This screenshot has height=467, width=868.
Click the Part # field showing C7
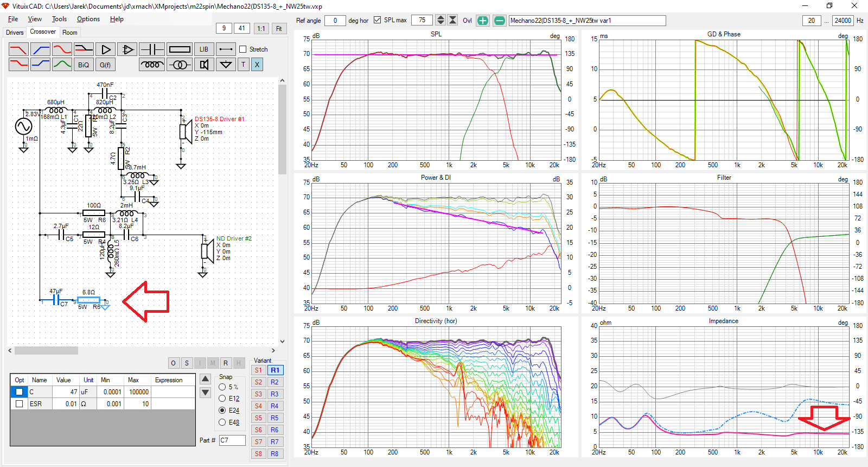[232, 440]
